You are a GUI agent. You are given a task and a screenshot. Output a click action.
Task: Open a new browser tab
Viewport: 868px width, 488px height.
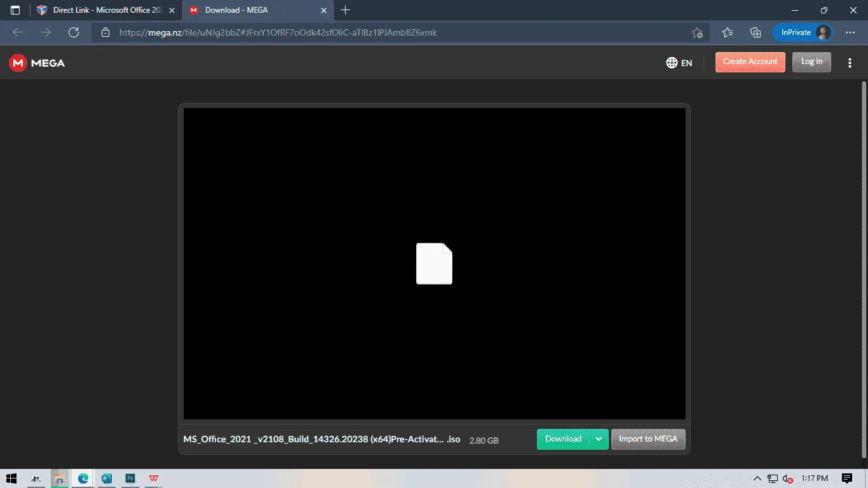[x=345, y=10]
